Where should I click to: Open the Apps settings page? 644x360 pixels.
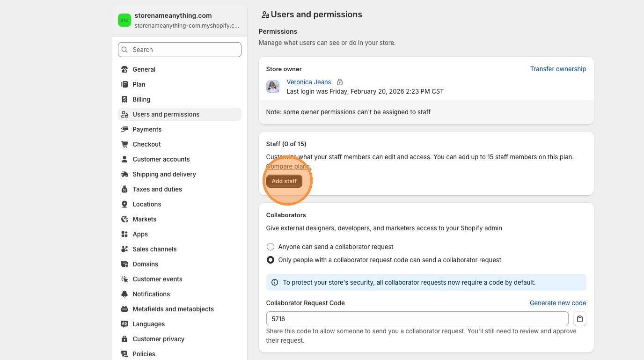180,234
